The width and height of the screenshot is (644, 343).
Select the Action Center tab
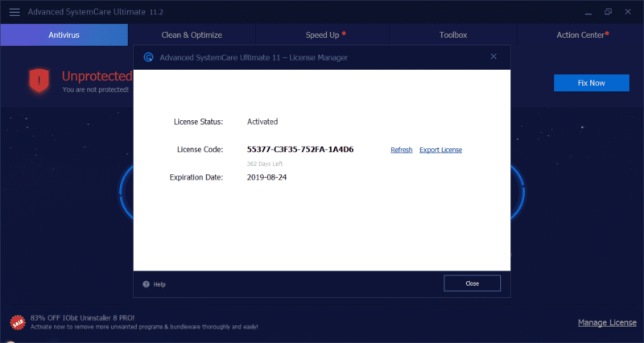click(580, 35)
